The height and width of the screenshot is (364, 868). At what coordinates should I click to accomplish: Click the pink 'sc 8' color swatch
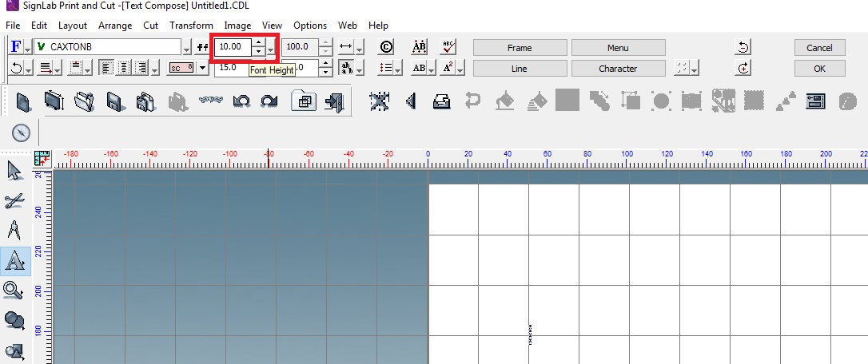(181, 68)
